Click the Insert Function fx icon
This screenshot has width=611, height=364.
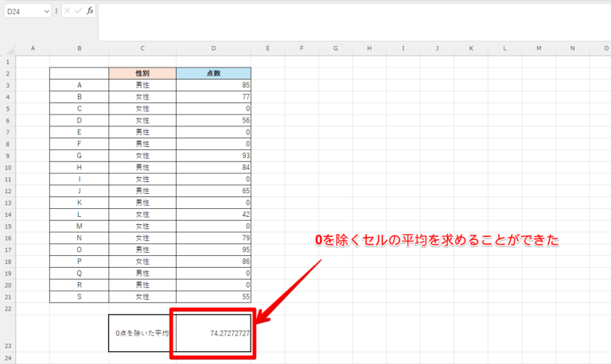90,11
